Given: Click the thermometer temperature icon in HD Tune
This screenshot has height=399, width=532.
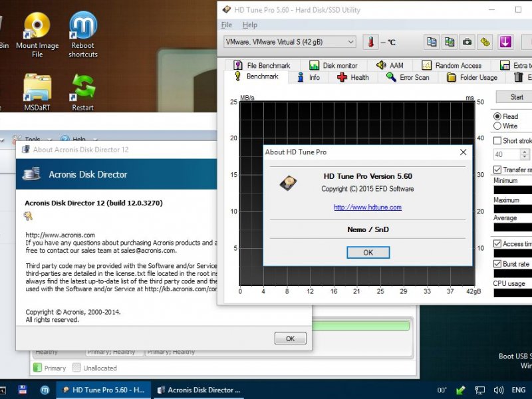Looking at the screenshot, I should click(x=370, y=42).
